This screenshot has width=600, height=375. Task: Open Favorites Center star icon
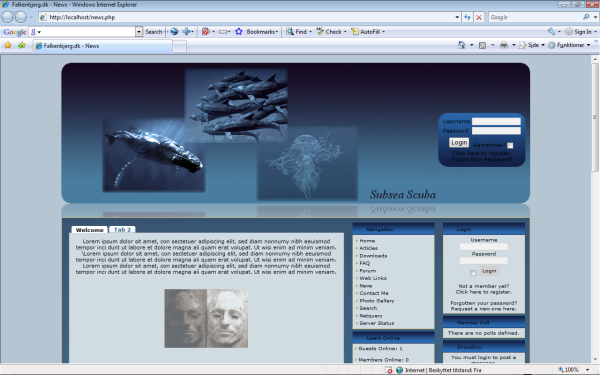coord(8,45)
